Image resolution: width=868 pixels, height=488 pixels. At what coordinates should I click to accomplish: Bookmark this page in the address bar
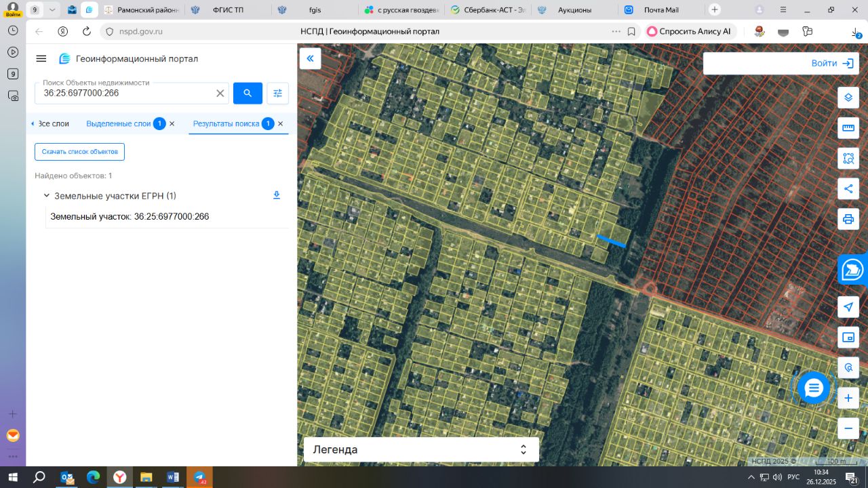pos(631,31)
